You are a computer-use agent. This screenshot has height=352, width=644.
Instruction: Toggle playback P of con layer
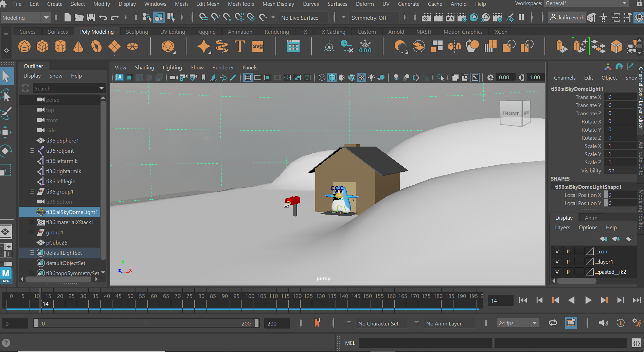tap(568, 251)
